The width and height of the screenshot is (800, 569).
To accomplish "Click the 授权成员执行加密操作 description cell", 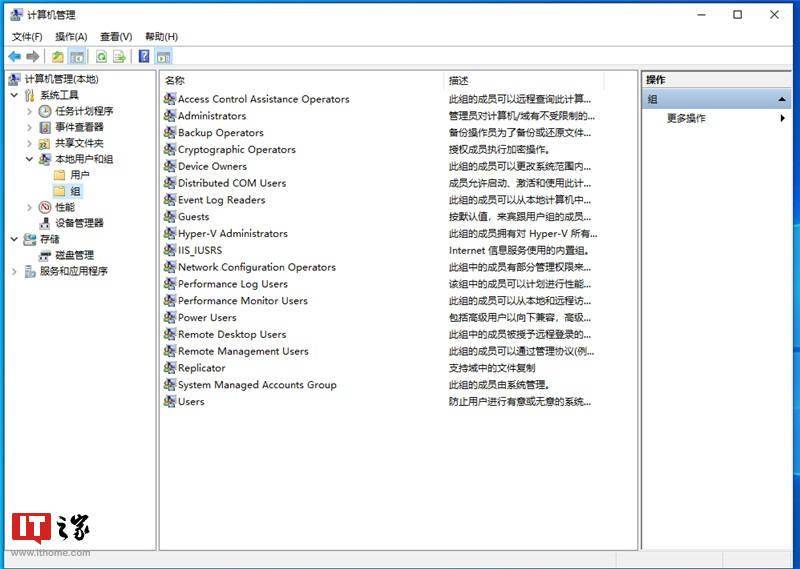I will pyautogui.click(x=499, y=150).
